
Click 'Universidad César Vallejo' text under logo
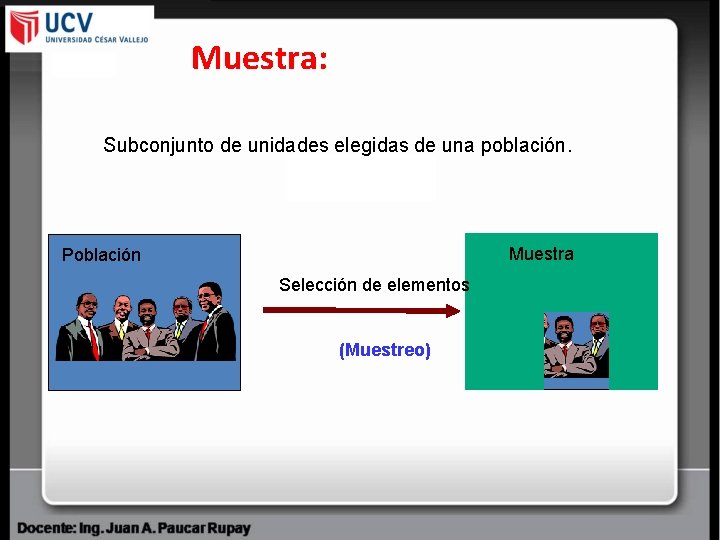pyautogui.click(x=96, y=39)
